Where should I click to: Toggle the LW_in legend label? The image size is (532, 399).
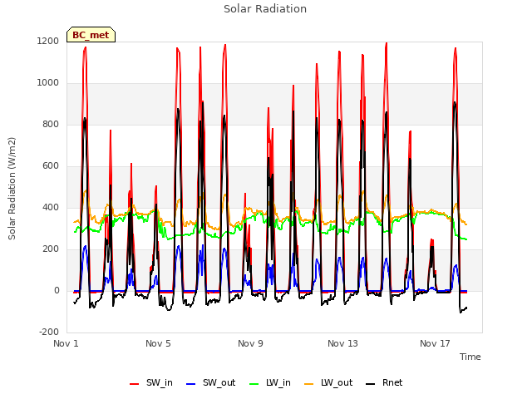pyautogui.click(x=278, y=382)
